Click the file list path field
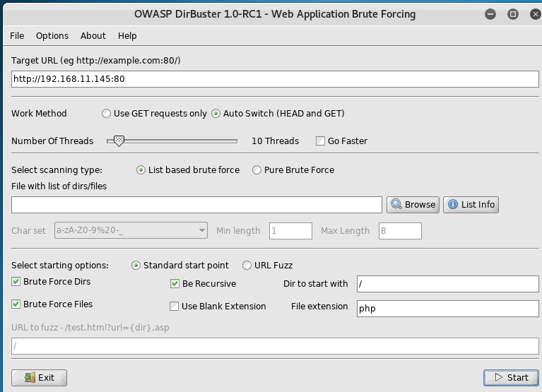Screen dimensions: 542x392 coord(196,205)
